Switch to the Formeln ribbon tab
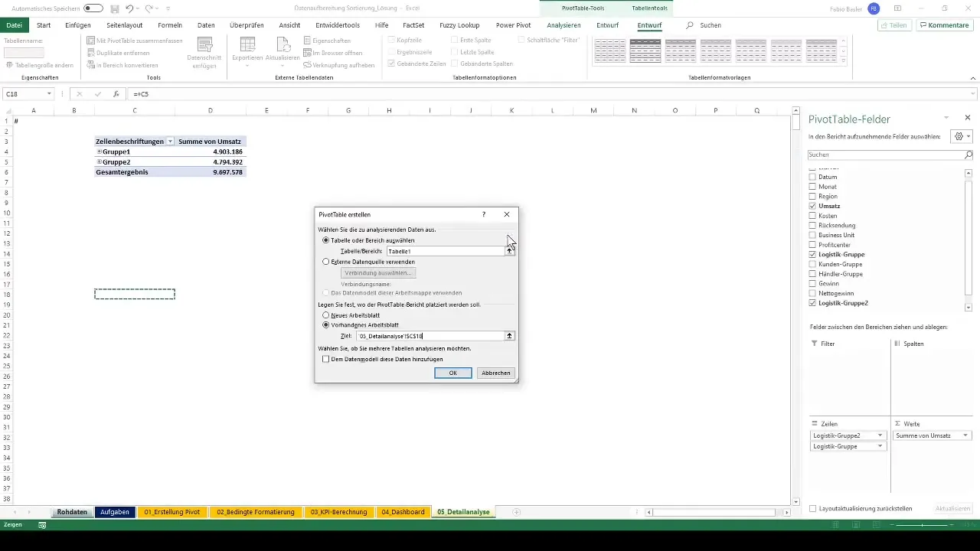This screenshot has width=980, height=551. pyautogui.click(x=170, y=25)
